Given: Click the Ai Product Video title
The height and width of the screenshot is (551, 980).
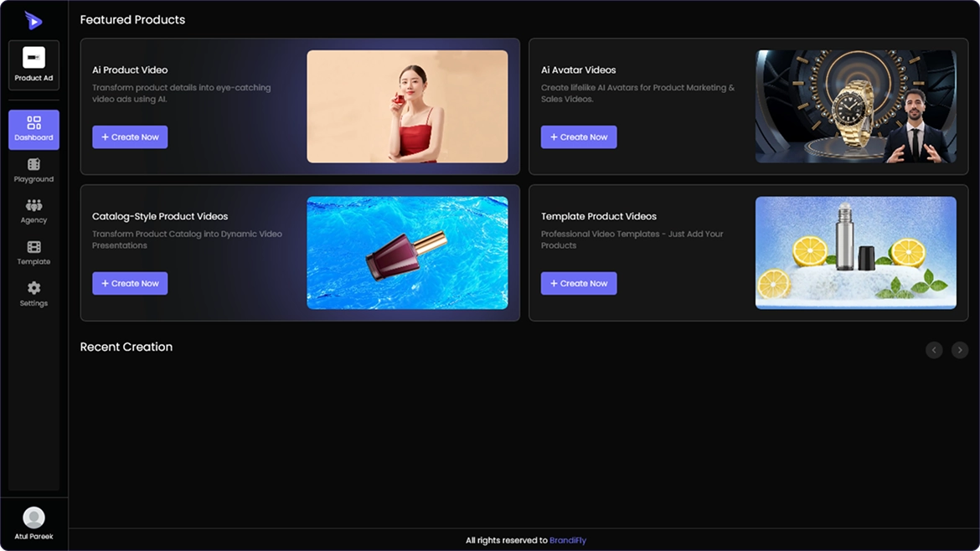Looking at the screenshot, I should coord(130,70).
